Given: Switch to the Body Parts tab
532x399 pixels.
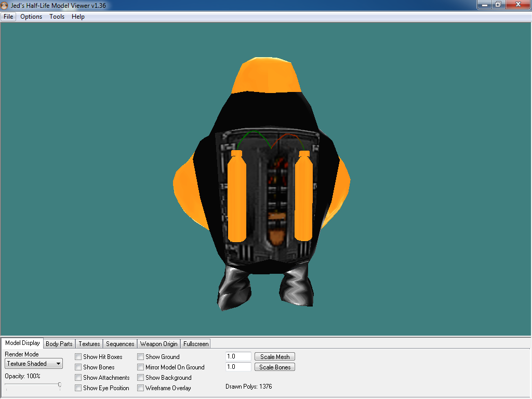Looking at the screenshot, I should point(59,344).
